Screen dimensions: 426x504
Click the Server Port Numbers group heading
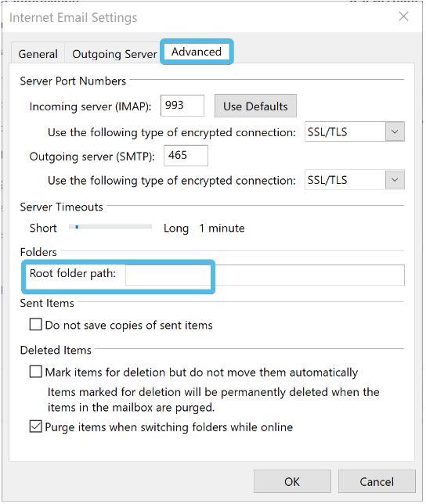pos(73,81)
